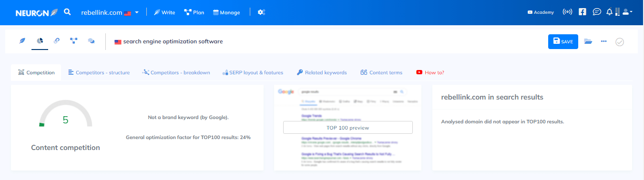
Task: Open the three dots more options
Action: (604, 41)
